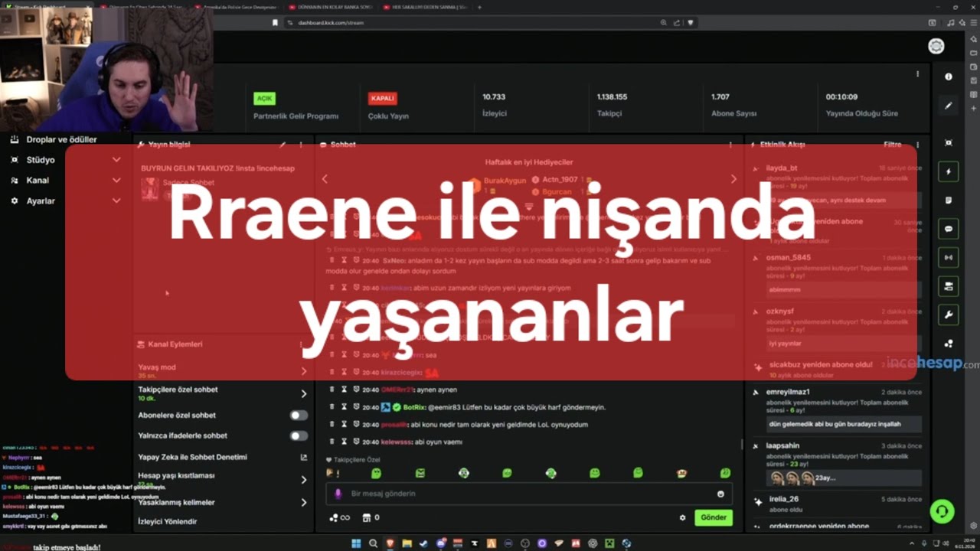Open İzleyici Yönlendir option
Image resolution: width=980 pixels, height=551 pixels.
coord(167,521)
